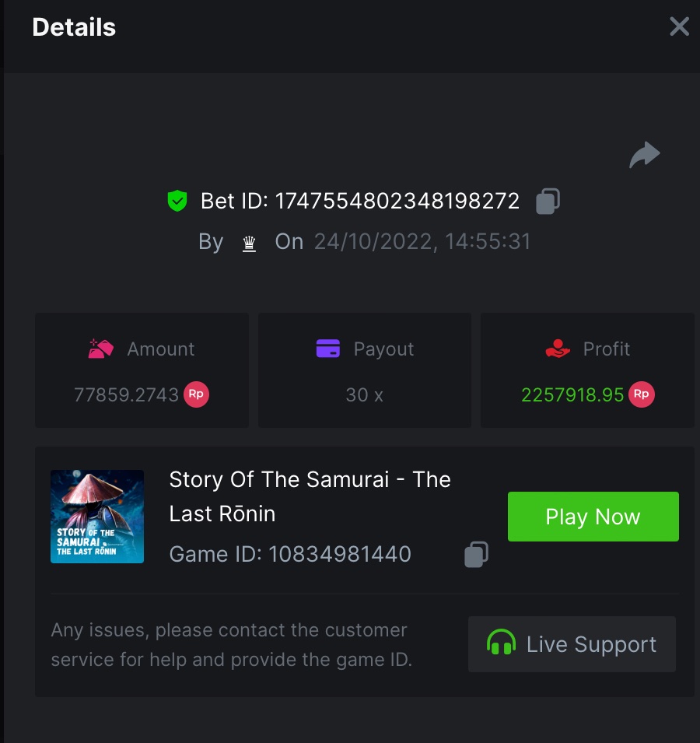Click the green verified shield icon

click(177, 202)
